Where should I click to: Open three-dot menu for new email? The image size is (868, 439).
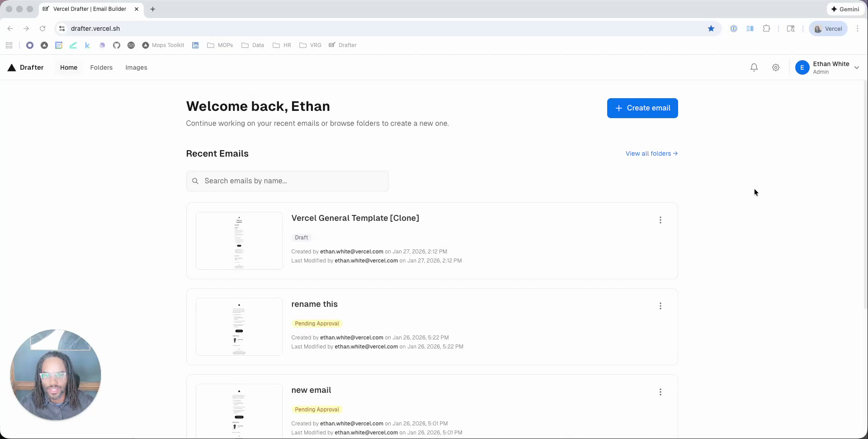tap(660, 392)
